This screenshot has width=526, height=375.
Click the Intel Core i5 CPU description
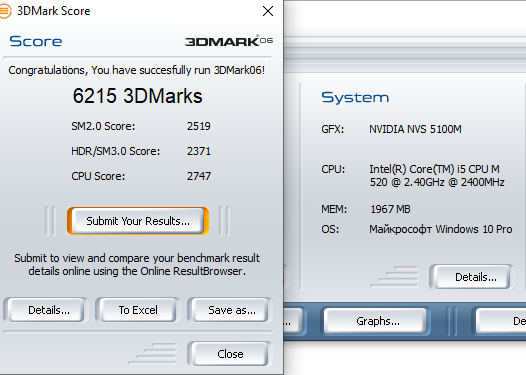point(437,175)
